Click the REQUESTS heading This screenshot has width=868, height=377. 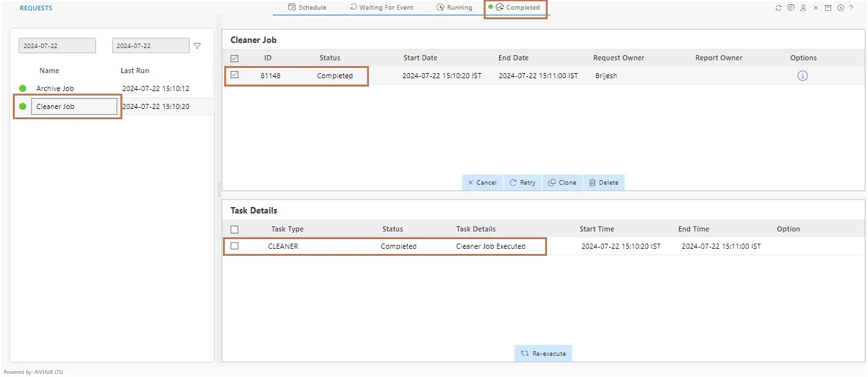pyautogui.click(x=36, y=8)
